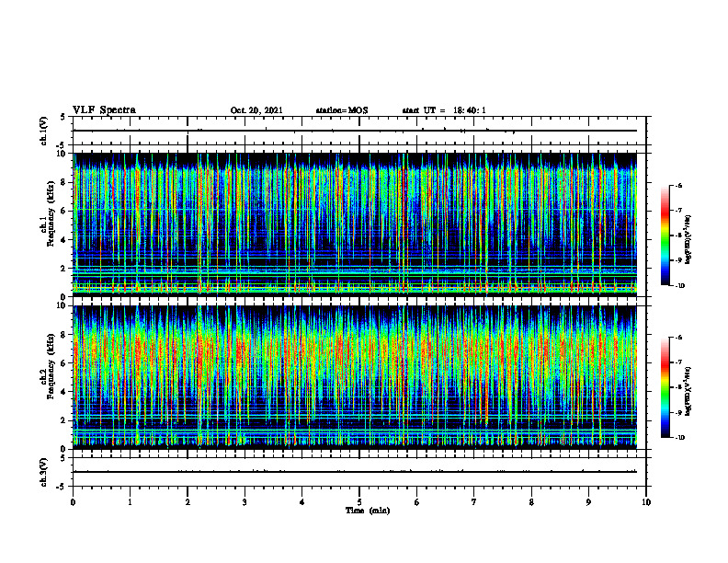Click the "VLF Spectra" plot title
This screenshot has width=728, height=563.
(x=104, y=110)
